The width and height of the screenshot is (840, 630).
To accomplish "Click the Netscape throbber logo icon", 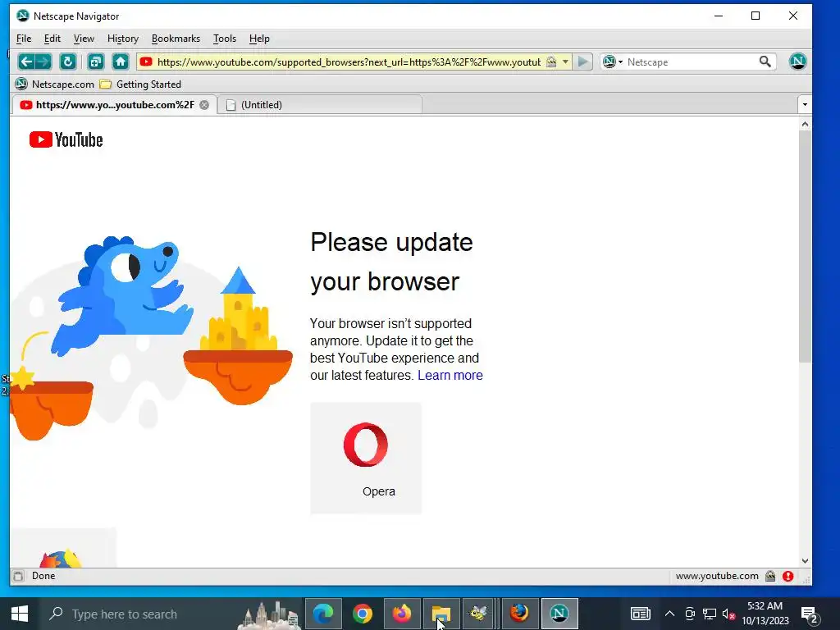I will click(x=797, y=61).
